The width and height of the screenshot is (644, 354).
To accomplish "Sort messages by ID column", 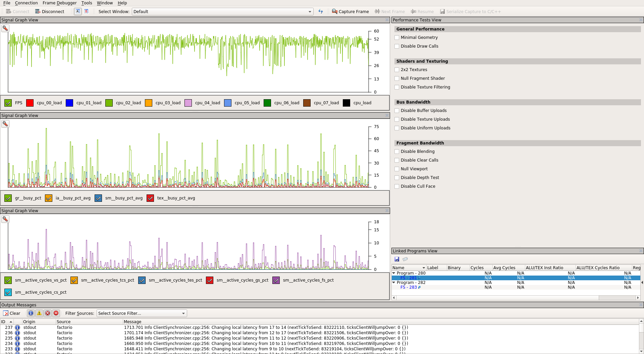I will [7, 321].
